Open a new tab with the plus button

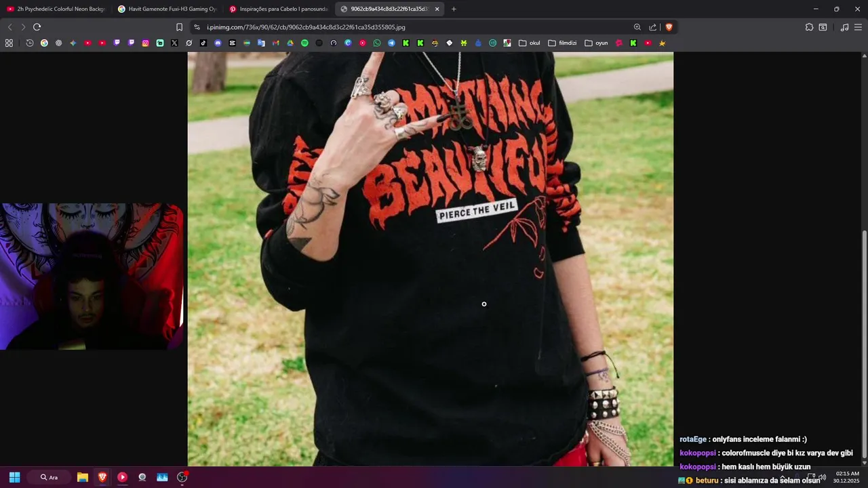pos(454,9)
